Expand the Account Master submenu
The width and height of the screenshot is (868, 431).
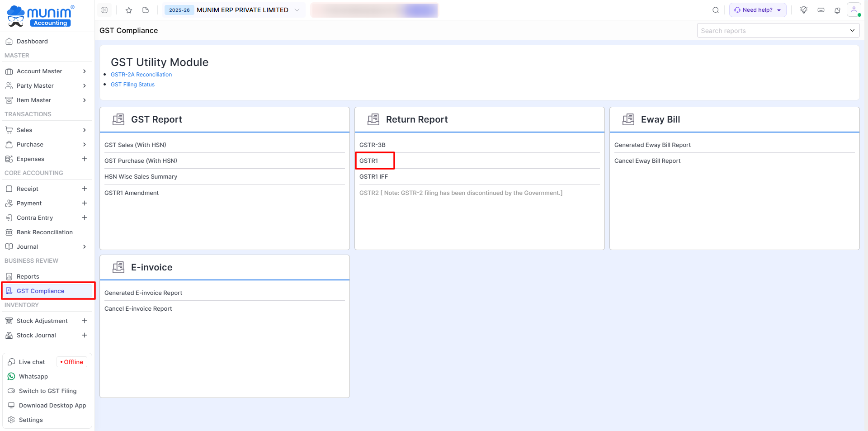84,71
